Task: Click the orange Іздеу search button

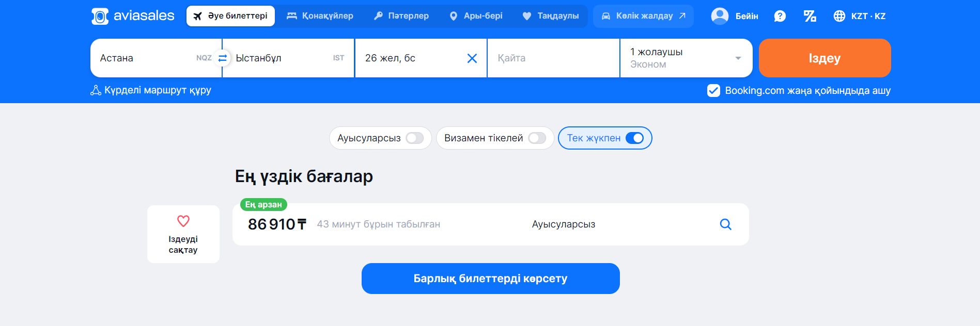Action: pos(825,58)
